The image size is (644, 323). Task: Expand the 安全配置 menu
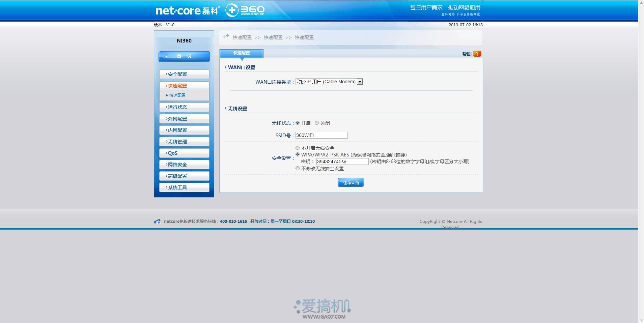point(184,74)
